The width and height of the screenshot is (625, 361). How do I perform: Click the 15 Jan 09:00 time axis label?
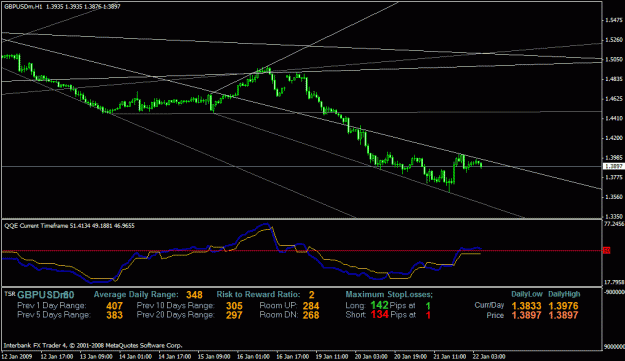(214, 356)
